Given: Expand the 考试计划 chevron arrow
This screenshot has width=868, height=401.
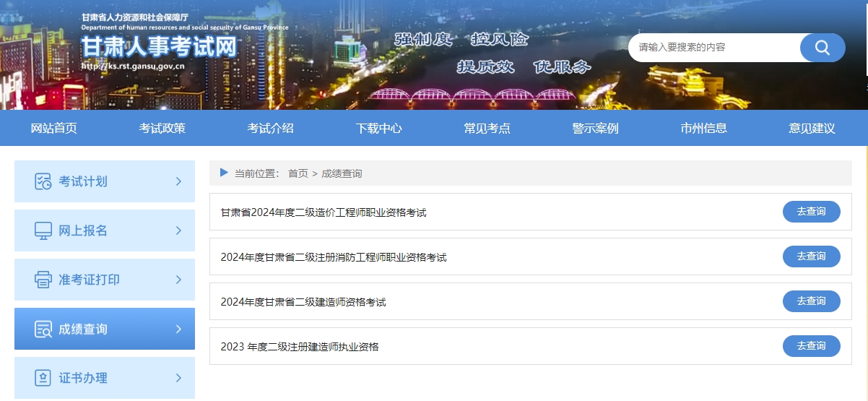Looking at the screenshot, I should (178, 181).
